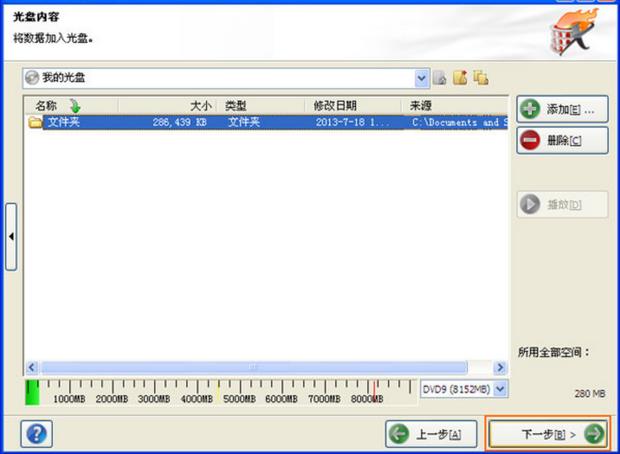
Task: Click the disc capacity gauge bar
Action: pyautogui.click(x=220, y=388)
